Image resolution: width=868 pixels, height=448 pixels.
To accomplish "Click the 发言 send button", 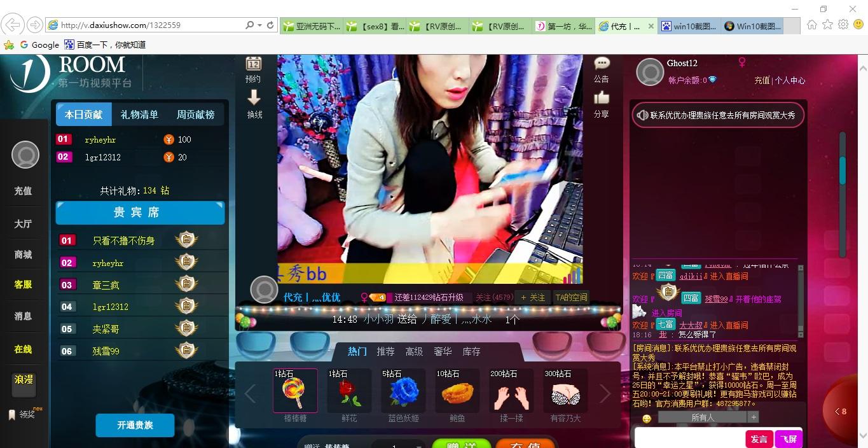I will 759,439.
